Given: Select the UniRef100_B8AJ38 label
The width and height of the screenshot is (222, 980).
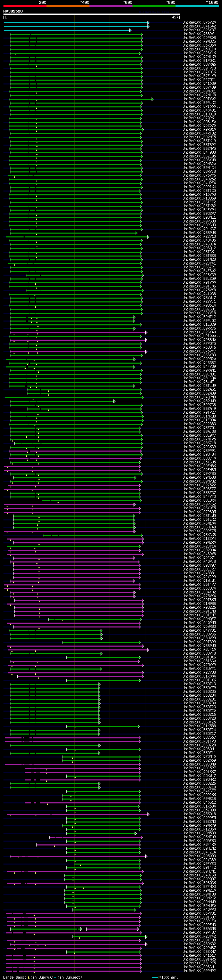Looking at the screenshot, I should (199, 431).
